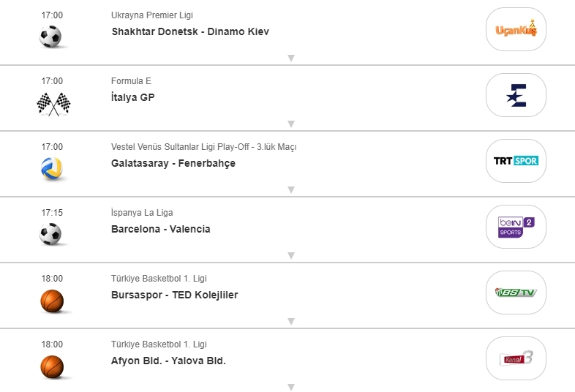Open the Eurosport channel logo

tap(516, 95)
